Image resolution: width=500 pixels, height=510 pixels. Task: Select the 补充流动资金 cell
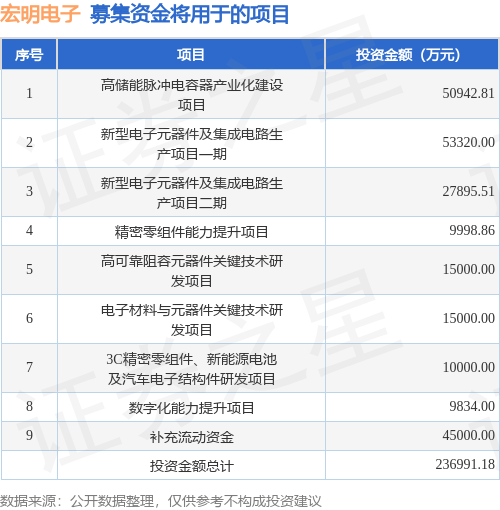point(191,436)
